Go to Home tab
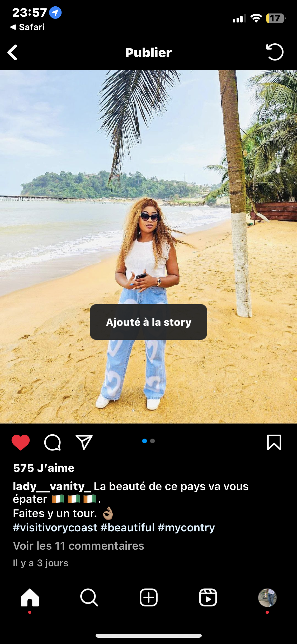The height and width of the screenshot is (644, 297). (x=30, y=597)
